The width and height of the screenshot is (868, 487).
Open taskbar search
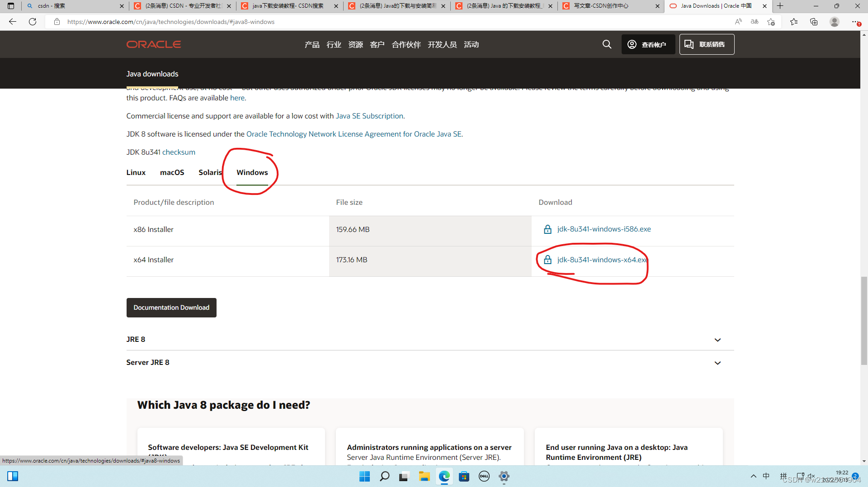click(384, 476)
